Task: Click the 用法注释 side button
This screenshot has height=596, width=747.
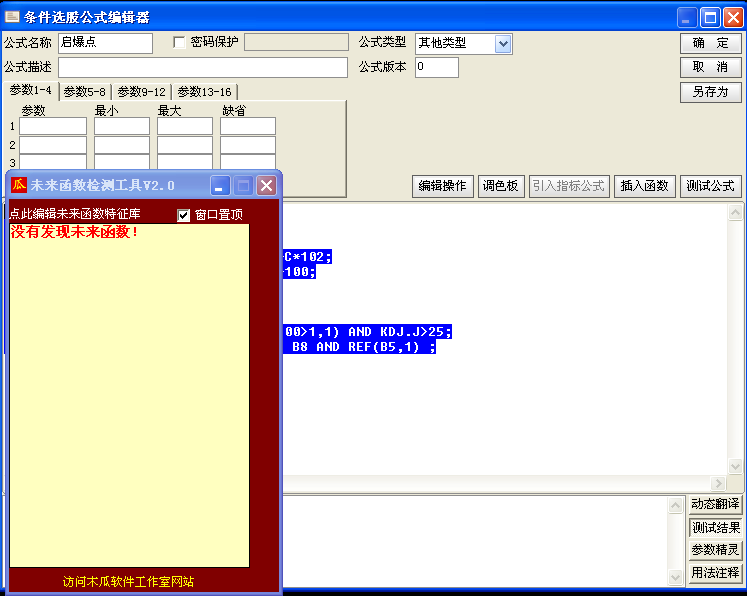Action: 716,573
